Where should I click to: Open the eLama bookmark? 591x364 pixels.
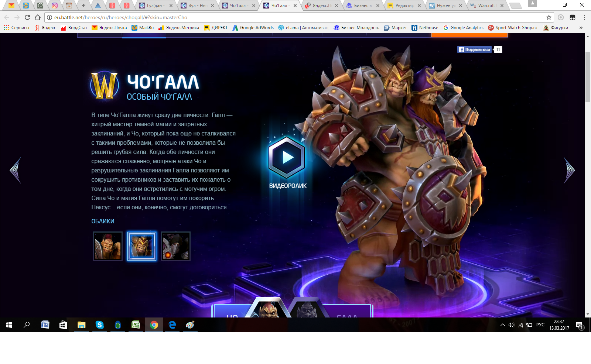[x=303, y=28]
